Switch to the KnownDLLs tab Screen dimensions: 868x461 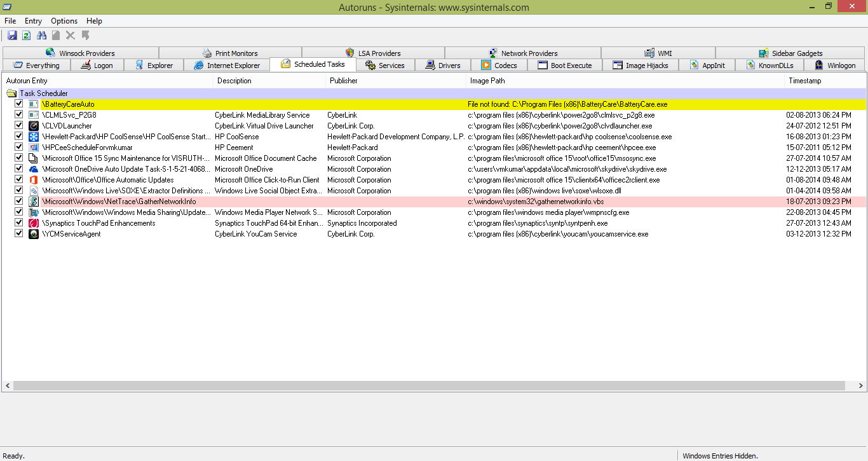coord(770,65)
